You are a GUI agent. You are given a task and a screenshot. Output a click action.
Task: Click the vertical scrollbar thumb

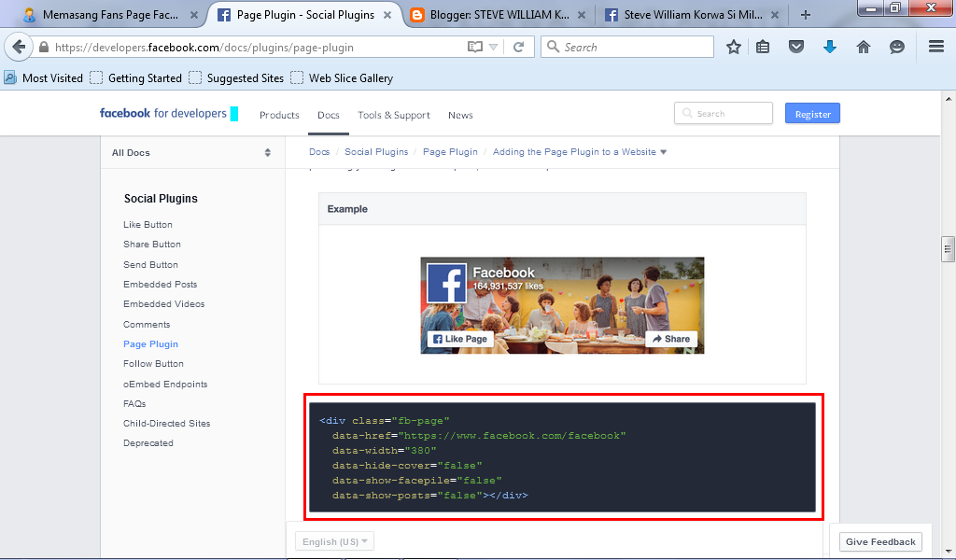point(948,248)
